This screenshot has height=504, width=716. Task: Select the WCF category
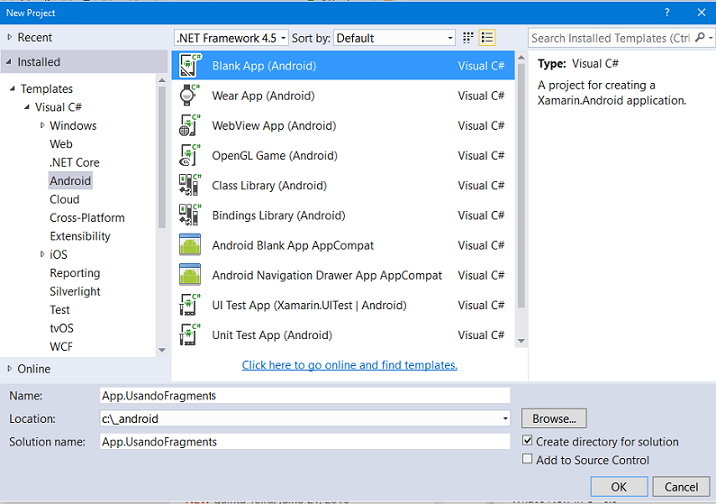tap(61, 346)
